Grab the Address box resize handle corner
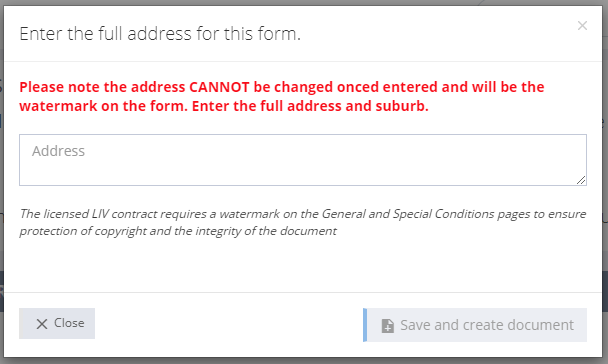 pyautogui.click(x=581, y=180)
